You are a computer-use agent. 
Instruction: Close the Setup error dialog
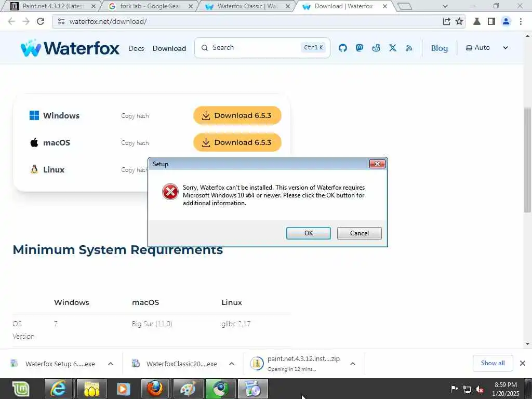pos(377,164)
